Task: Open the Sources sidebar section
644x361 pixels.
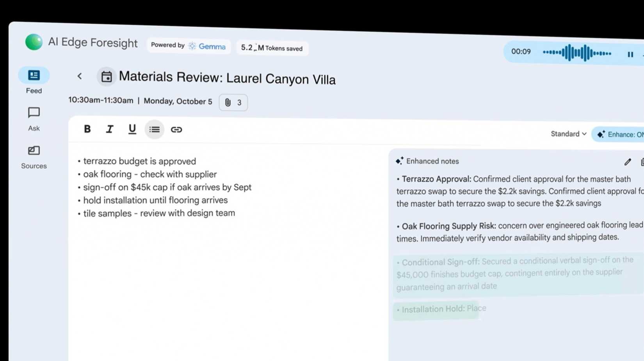Action: tap(34, 157)
